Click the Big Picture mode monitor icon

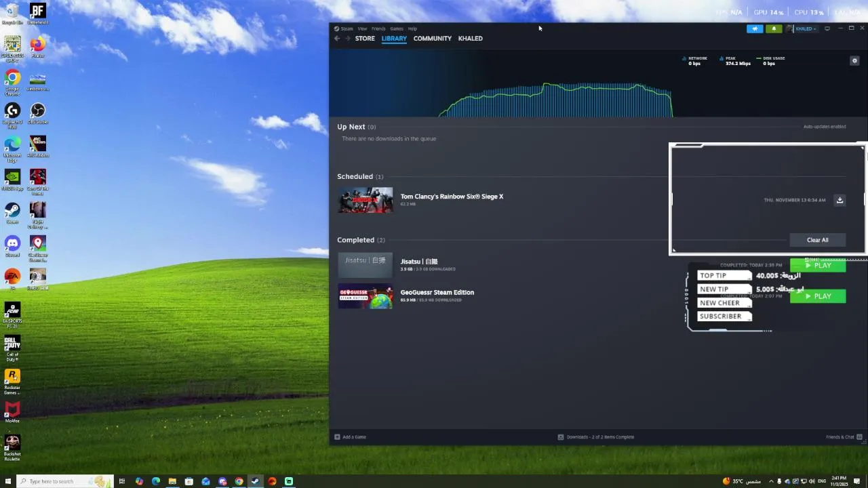pyautogui.click(x=827, y=28)
